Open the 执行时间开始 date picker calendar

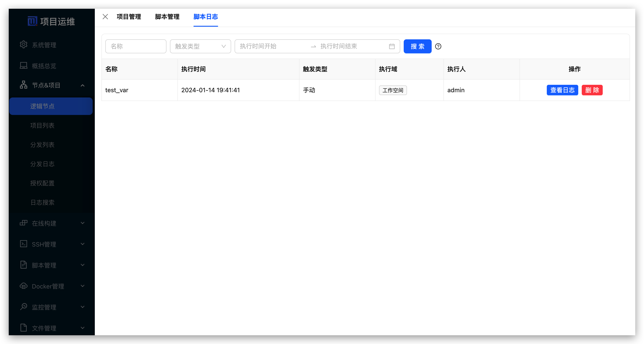point(392,46)
